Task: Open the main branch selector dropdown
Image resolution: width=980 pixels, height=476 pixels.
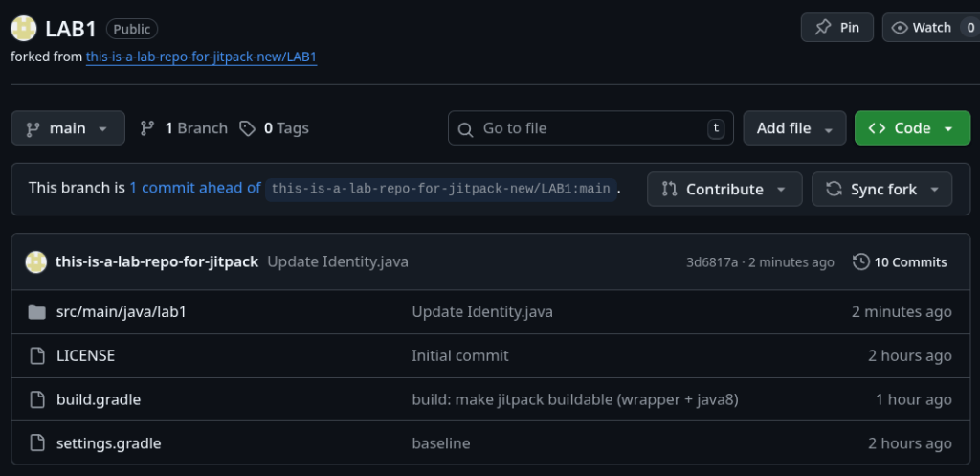Action: pyautogui.click(x=68, y=128)
